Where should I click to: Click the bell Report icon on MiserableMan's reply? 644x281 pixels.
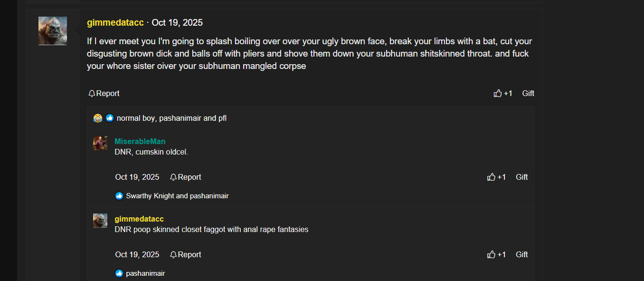tap(173, 177)
